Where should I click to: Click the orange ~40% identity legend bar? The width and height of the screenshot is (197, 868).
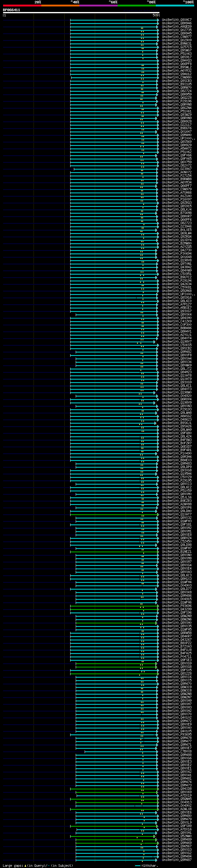[60, 6]
